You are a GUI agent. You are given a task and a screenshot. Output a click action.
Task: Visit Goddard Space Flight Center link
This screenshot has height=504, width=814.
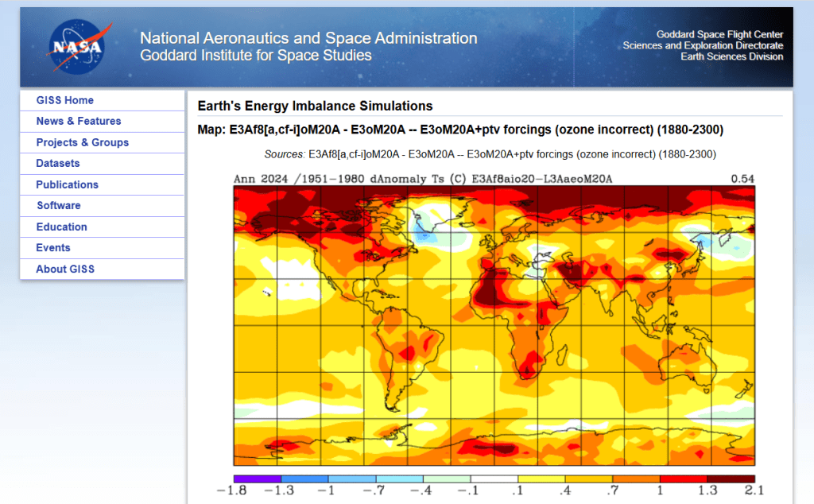pos(719,34)
